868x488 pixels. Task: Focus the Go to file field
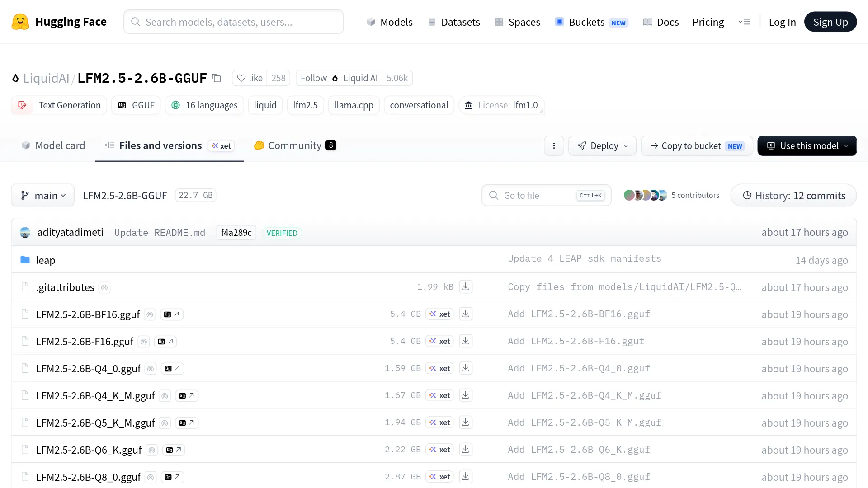(x=546, y=195)
